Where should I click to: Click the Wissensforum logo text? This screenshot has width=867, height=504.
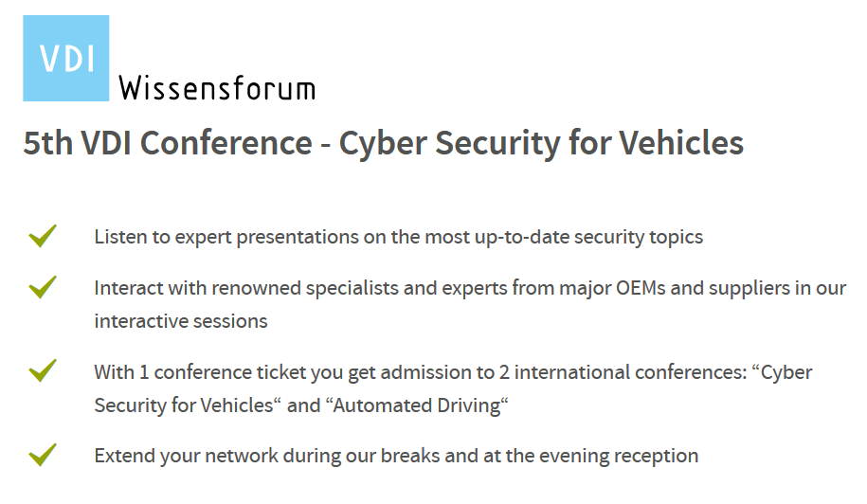point(217,88)
